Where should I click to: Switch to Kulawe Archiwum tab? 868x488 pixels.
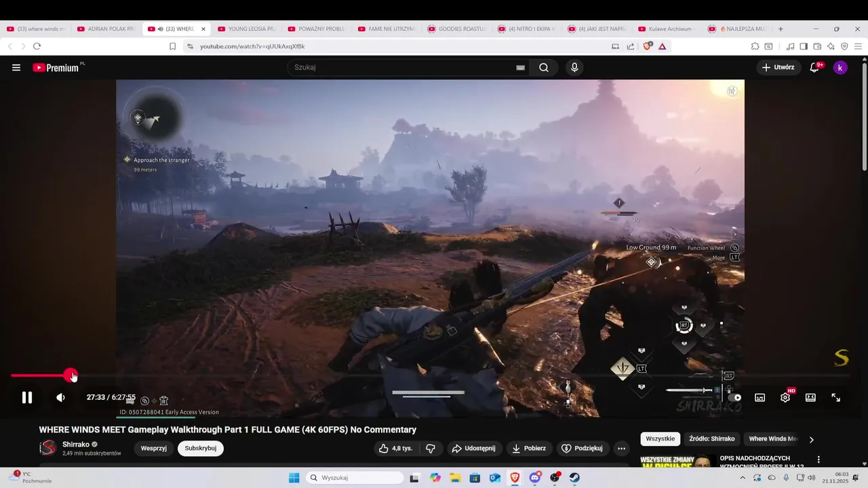coord(667,29)
